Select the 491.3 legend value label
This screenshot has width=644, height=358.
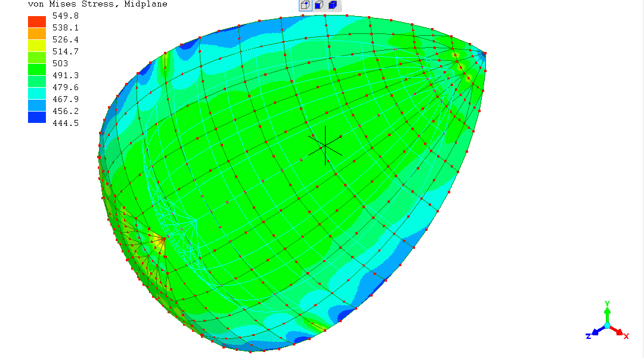(x=66, y=76)
